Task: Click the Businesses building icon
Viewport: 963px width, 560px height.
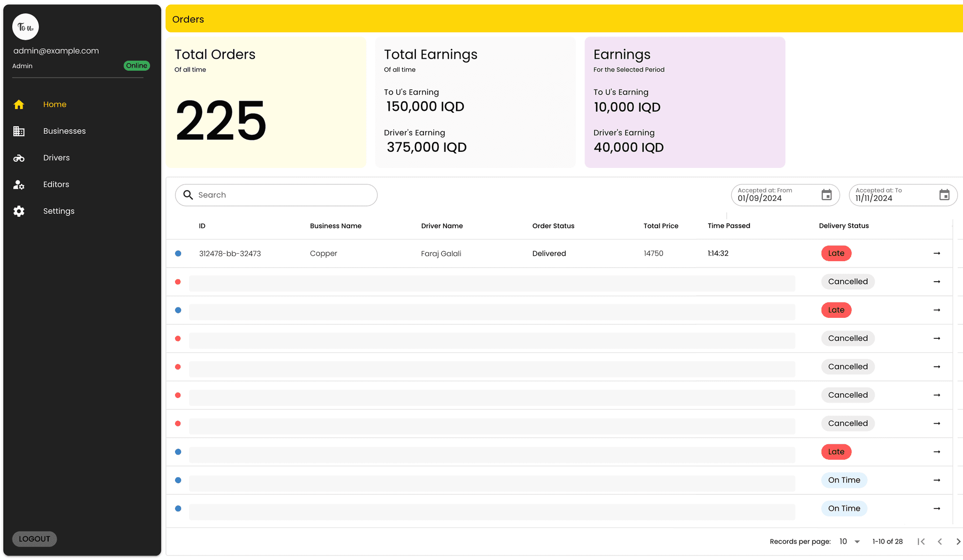Action: [x=19, y=131]
